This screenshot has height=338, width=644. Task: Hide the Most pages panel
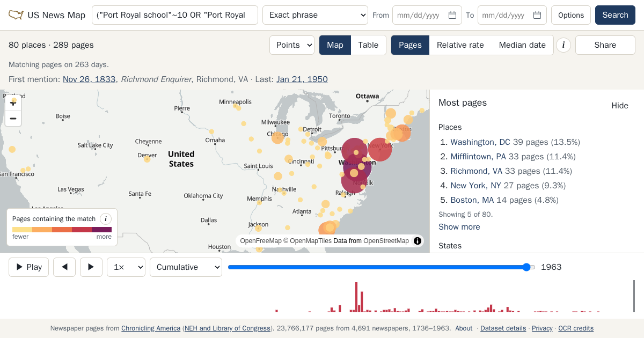pos(620,106)
